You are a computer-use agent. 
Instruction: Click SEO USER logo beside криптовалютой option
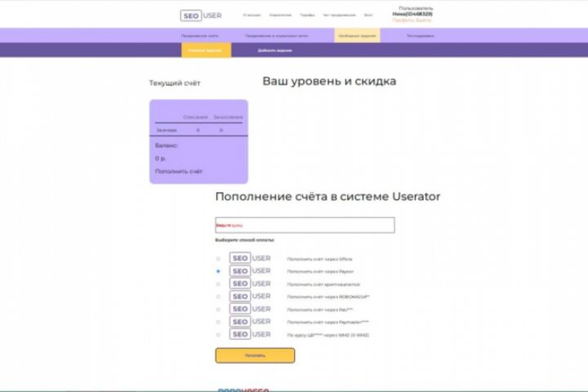pos(250,283)
